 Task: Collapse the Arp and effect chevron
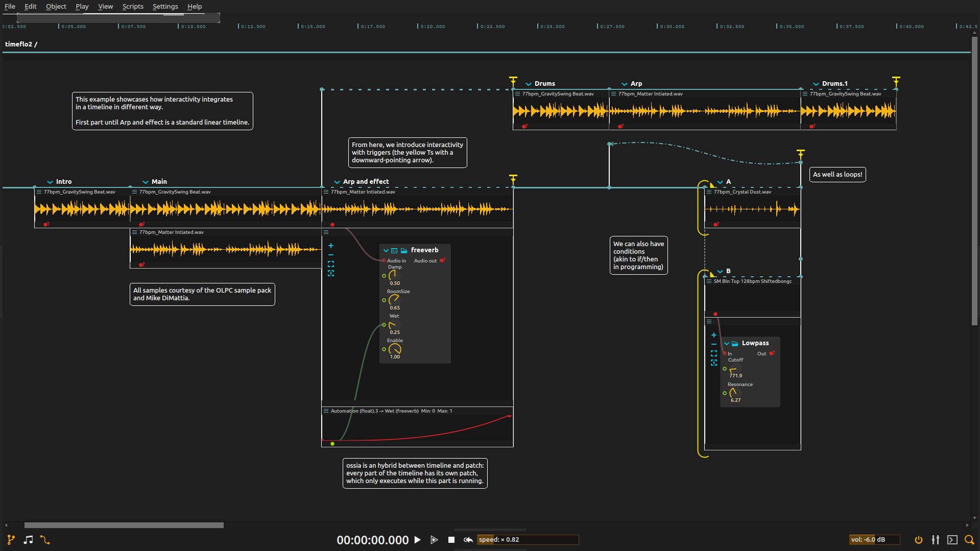(337, 182)
